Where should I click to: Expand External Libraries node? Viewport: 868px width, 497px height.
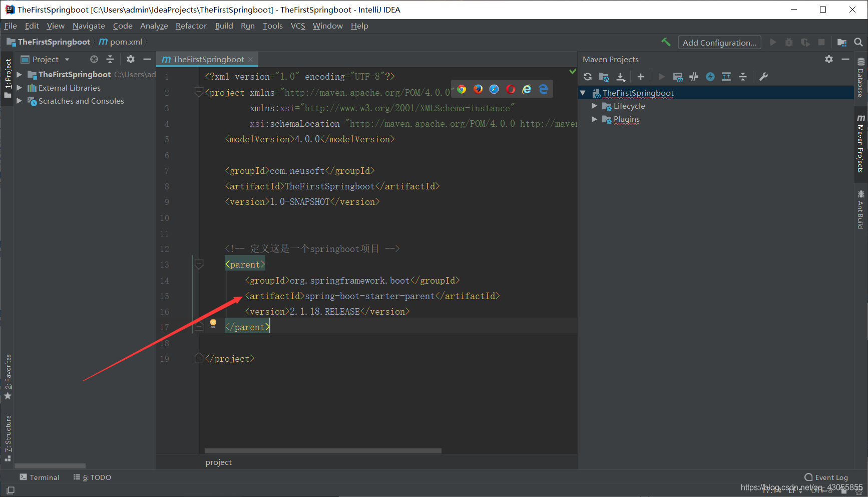point(19,88)
